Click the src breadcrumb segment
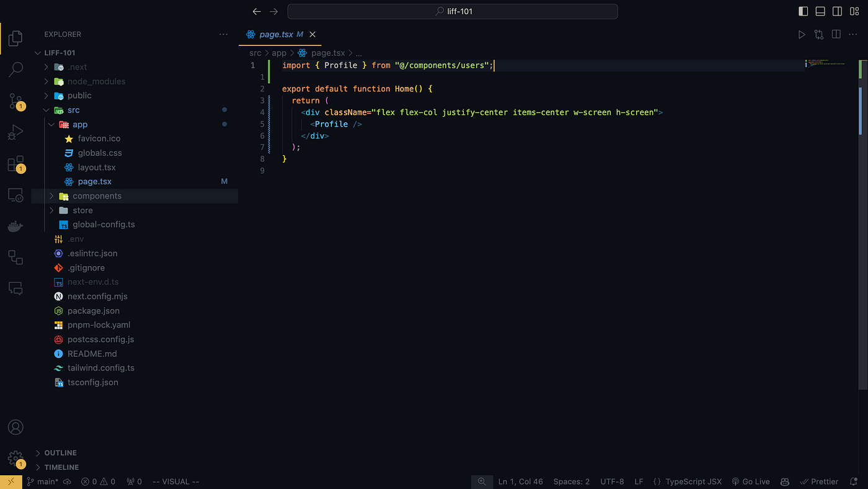Screen dimensions: 868x489 [x=255, y=53]
